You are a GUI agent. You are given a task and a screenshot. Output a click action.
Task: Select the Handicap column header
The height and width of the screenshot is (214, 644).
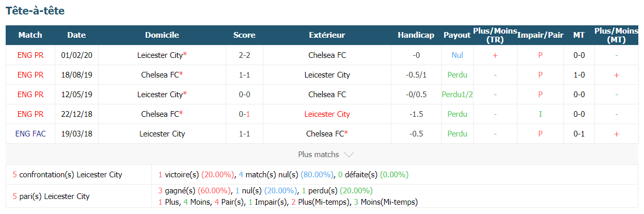tap(416, 35)
